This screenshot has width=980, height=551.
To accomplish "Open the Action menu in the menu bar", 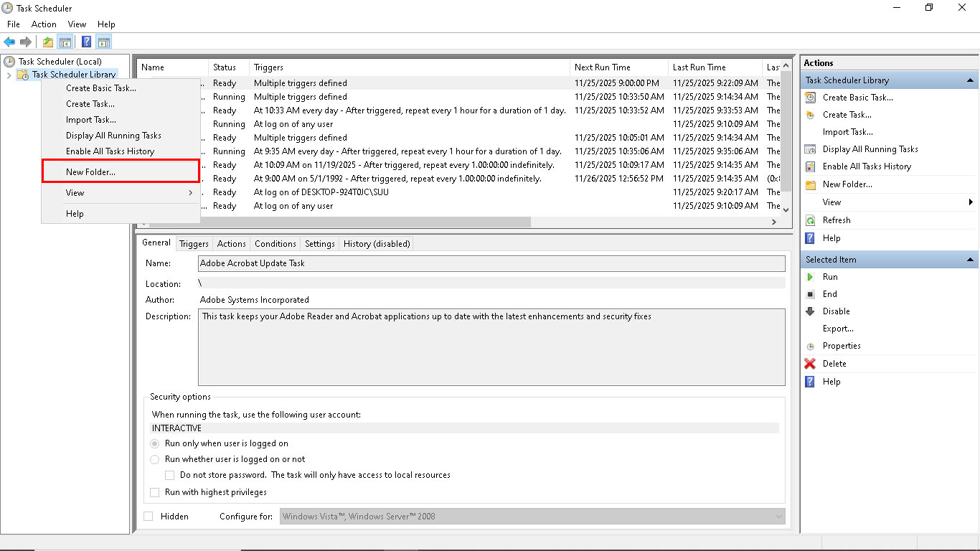I will (x=44, y=24).
